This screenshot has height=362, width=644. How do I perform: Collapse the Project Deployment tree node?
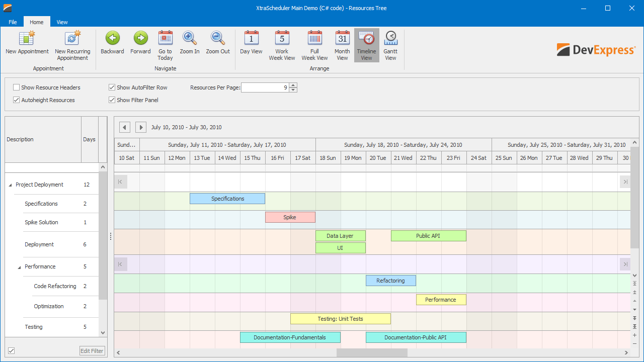[x=11, y=185]
